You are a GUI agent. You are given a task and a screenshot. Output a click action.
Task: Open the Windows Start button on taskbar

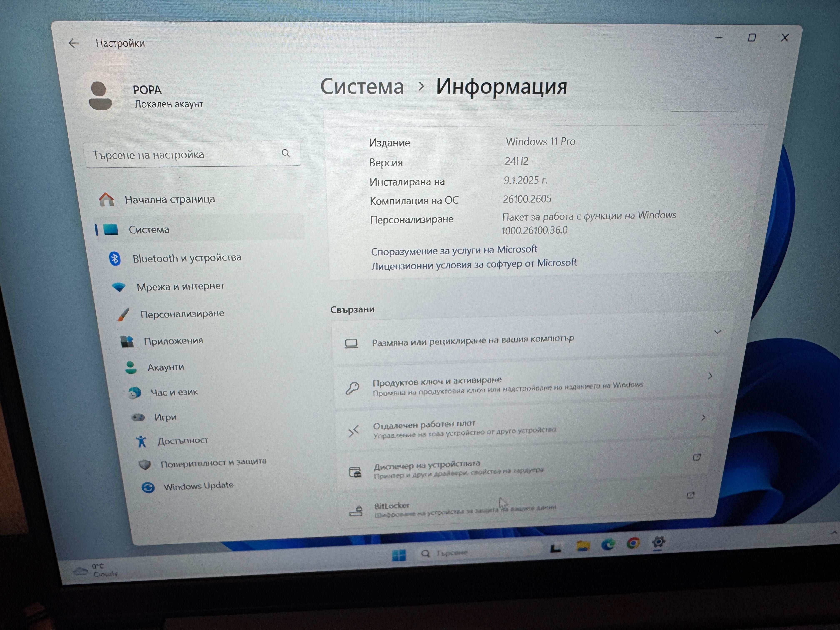(x=399, y=555)
